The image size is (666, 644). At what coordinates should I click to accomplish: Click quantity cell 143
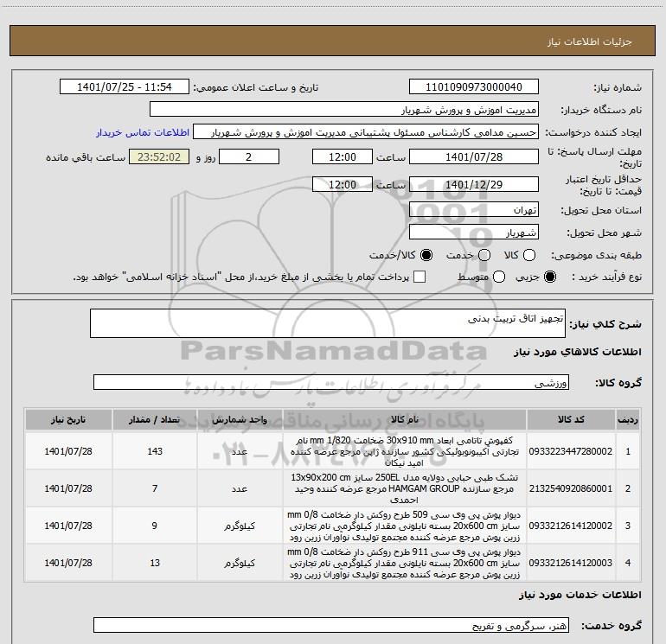click(x=155, y=451)
